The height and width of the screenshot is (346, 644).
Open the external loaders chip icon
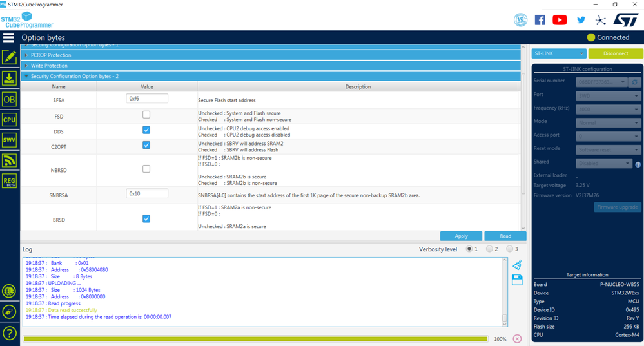tap(9, 291)
